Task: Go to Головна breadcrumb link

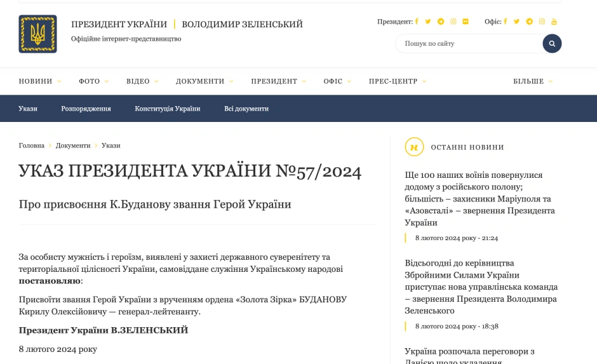Action: [x=32, y=145]
